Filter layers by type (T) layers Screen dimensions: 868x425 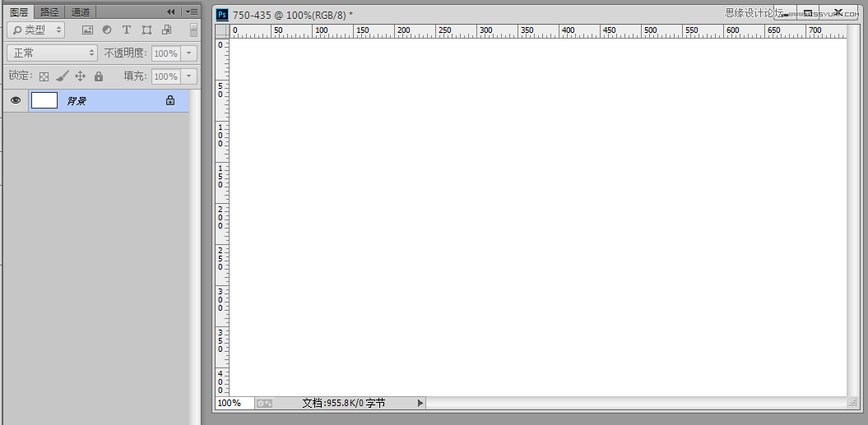point(126,30)
